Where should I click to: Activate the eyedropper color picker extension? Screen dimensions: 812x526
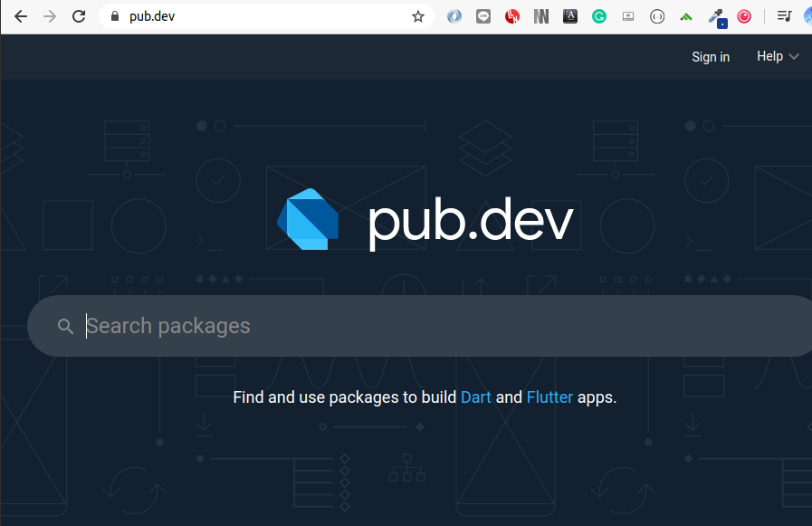pyautogui.click(x=717, y=17)
